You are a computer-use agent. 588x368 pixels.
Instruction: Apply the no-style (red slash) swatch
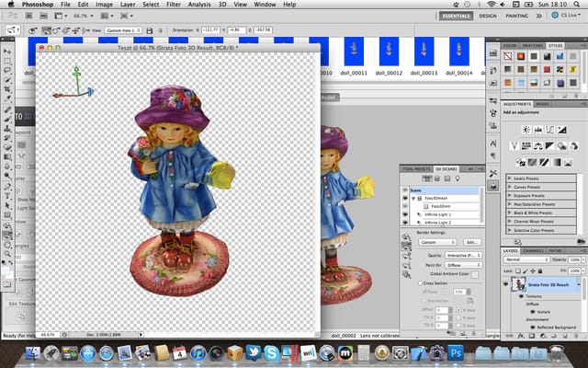tap(507, 56)
